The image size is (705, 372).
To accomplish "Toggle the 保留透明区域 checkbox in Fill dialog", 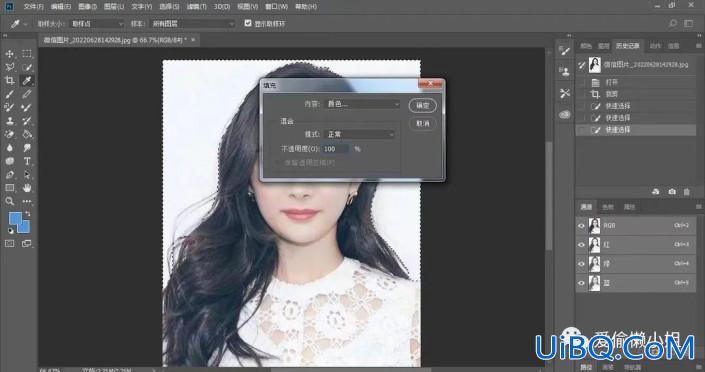I will [278, 162].
